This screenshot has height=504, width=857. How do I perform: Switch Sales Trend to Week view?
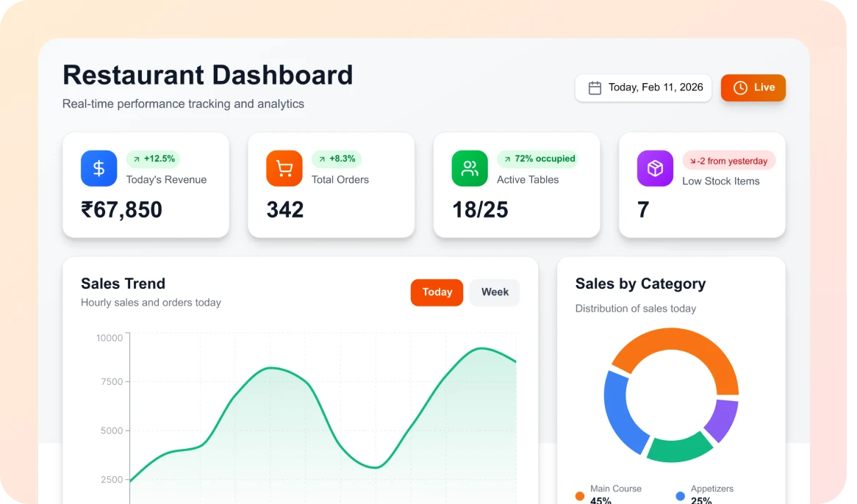pyautogui.click(x=495, y=292)
